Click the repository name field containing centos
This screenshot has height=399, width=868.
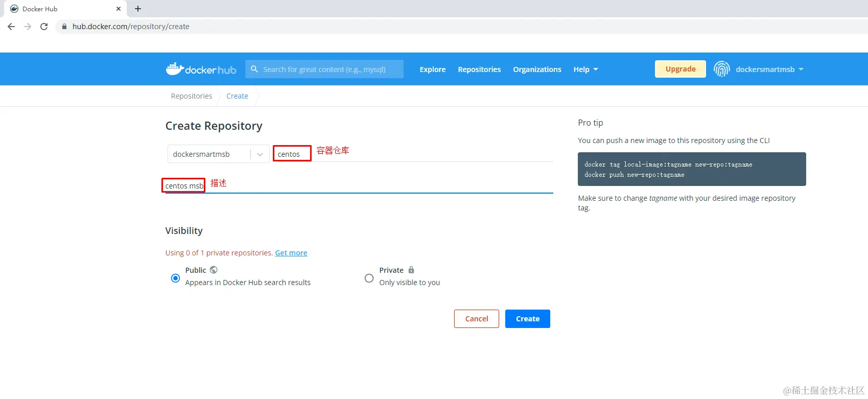point(413,154)
